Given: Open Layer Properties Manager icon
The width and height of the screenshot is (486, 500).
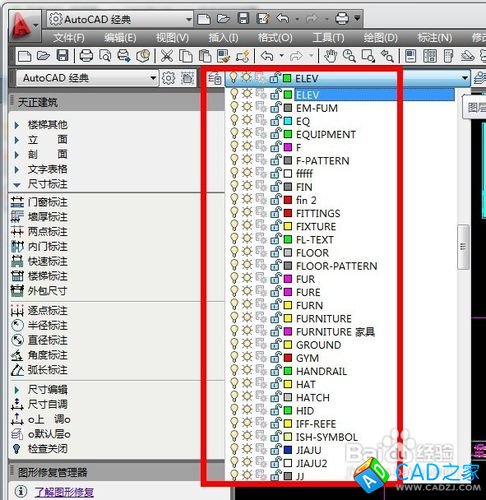Looking at the screenshot, I should click(215, 79).
